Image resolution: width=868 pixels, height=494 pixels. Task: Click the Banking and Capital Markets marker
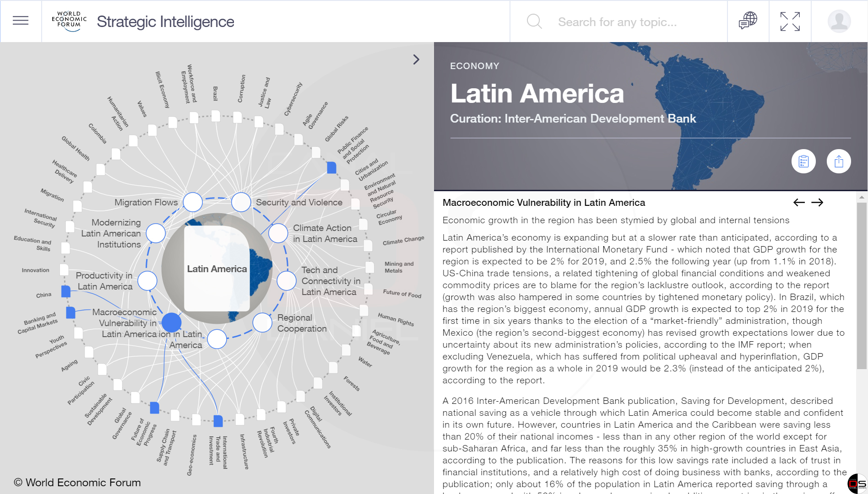tap(71, 312)
